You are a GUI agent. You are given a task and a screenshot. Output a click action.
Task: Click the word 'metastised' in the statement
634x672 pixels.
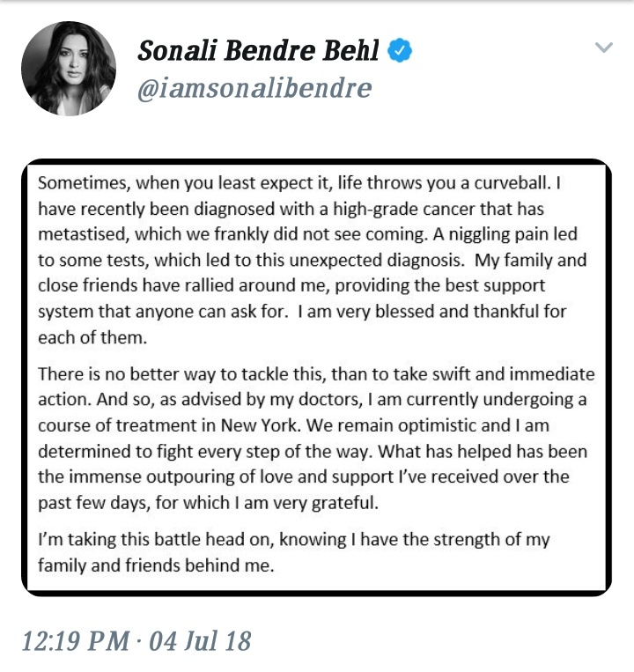[x=77, y=236]
